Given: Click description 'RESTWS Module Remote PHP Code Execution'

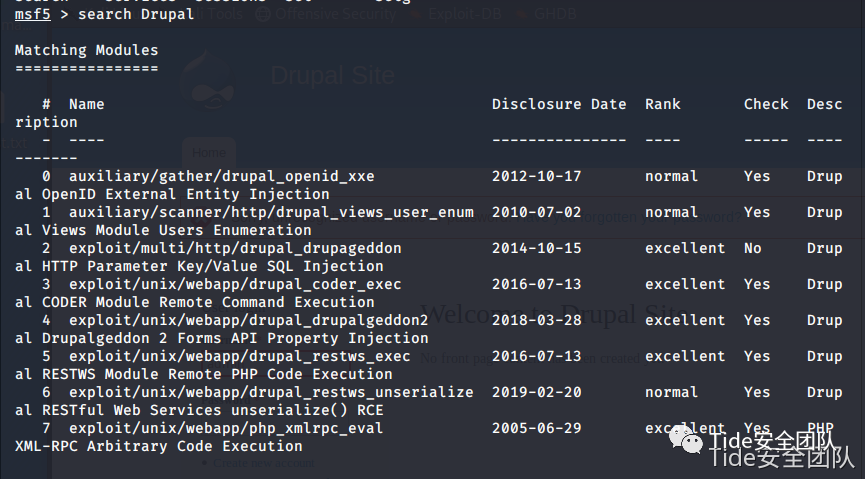Looking at the screenshot, I should tap(217, 374).
